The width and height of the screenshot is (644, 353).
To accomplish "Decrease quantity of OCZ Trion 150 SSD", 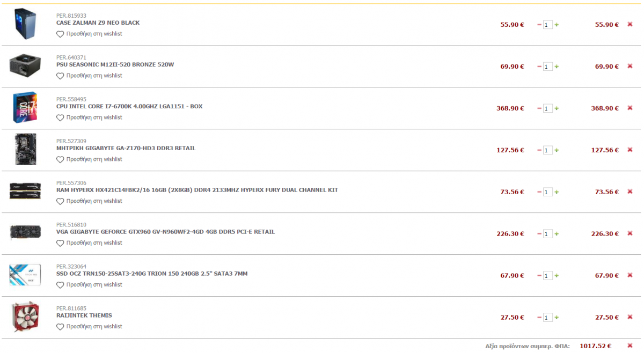I will pos(539,276).
